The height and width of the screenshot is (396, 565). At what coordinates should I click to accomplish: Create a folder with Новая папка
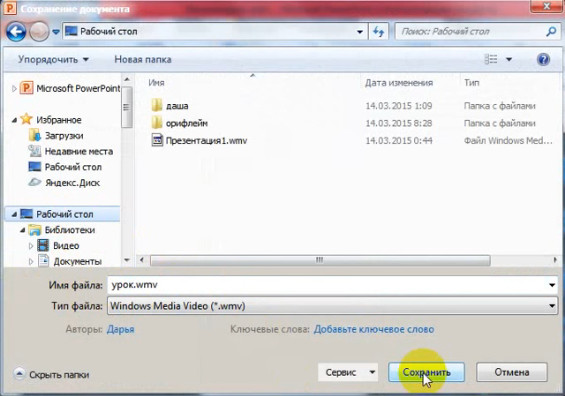click(143, 59)
